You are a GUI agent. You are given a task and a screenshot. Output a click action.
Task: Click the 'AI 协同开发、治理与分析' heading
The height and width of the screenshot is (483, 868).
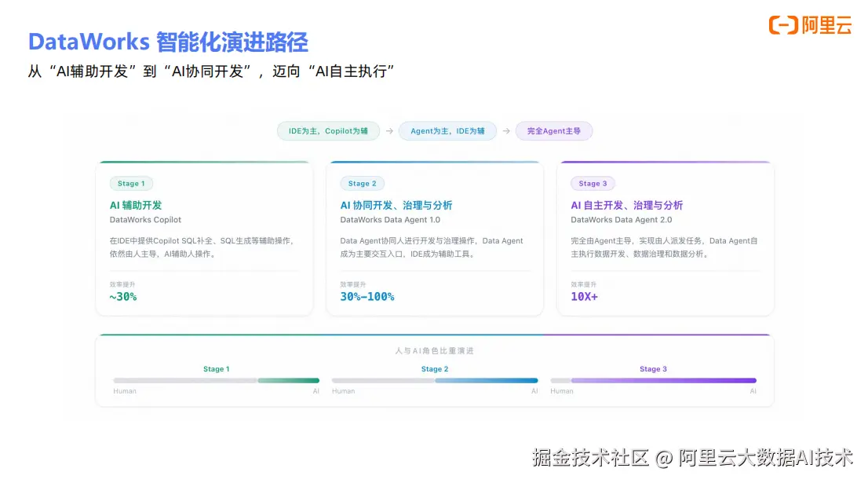click(x=396, y=205)
